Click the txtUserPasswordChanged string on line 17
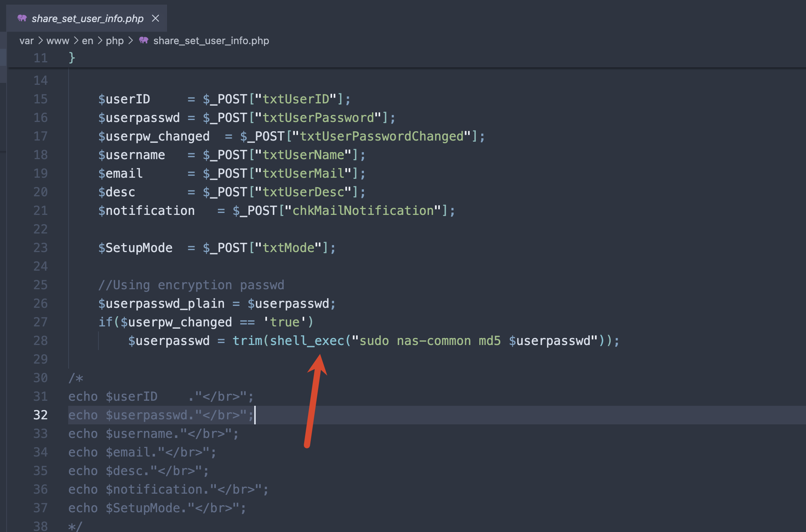Screen dimensions: 806x532 coord(382,136)
